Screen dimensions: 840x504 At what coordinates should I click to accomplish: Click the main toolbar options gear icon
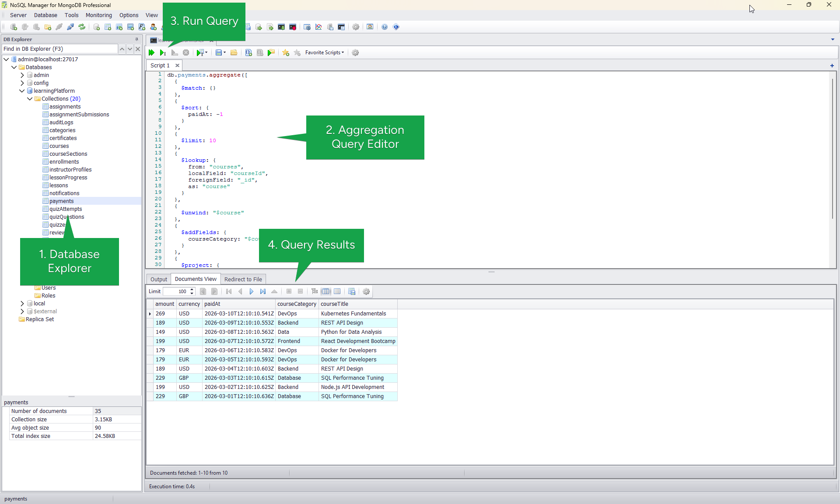coord(356,27)
